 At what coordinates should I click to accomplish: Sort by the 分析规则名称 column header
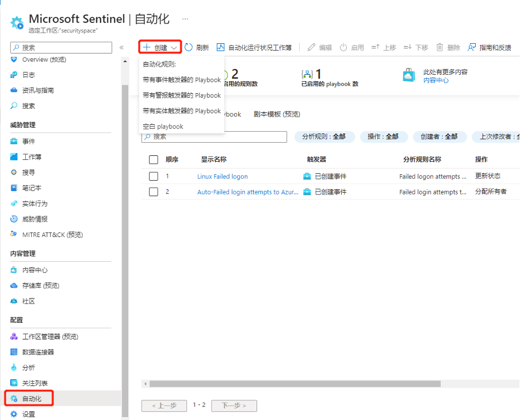[x=422, y=159]
